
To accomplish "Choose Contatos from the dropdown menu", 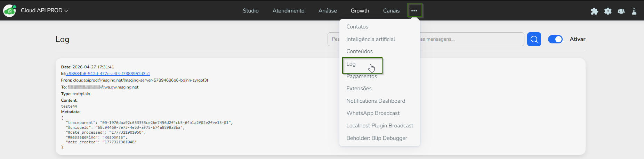I will coord(357,27).
